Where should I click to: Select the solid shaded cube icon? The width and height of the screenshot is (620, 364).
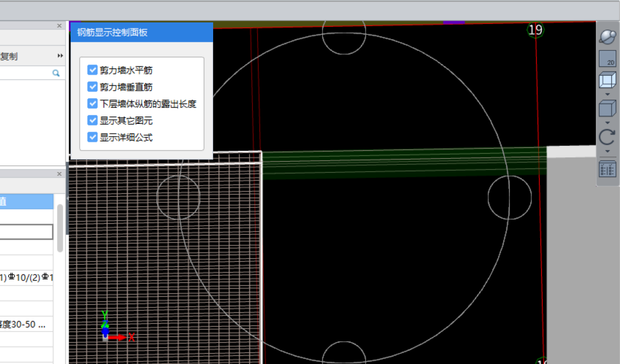tap(607, 108)
